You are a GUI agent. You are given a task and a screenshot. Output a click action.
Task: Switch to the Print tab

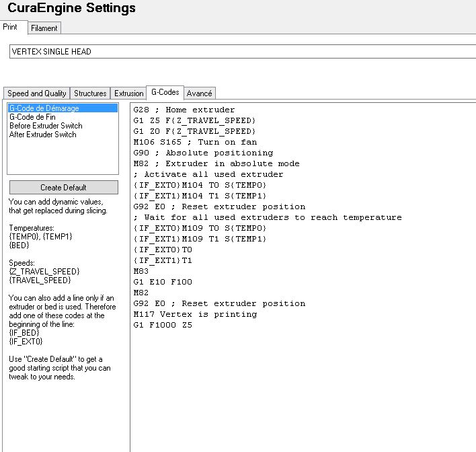(x=10, y=27)
